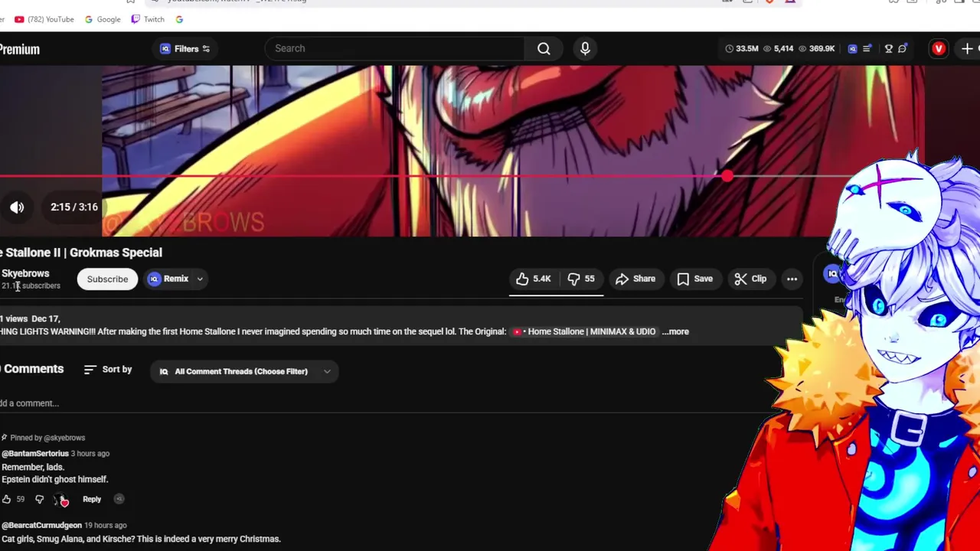
Task: Like the video showing 5.4K likes
Action: (x=534, y=279)
